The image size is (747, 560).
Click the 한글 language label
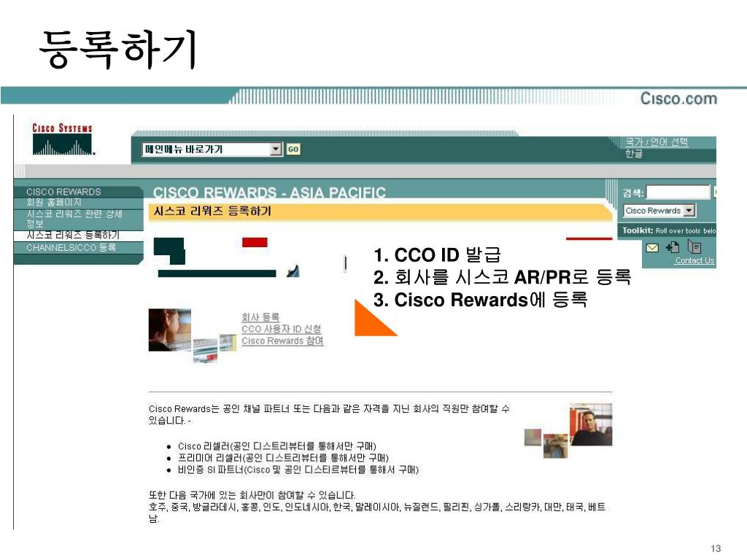(x=634, y=153)
